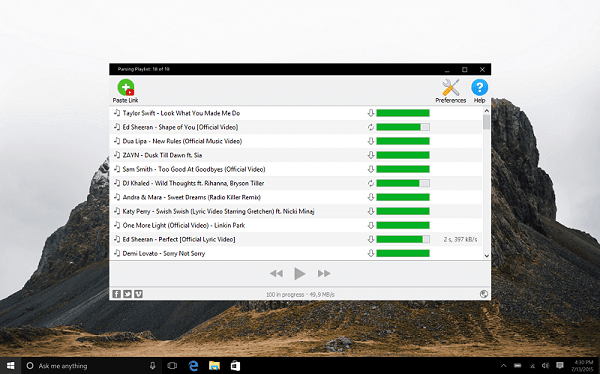Open the Vimeo icon in status bar
Viewport: 600px width, 374px height.
click(138, 294)
